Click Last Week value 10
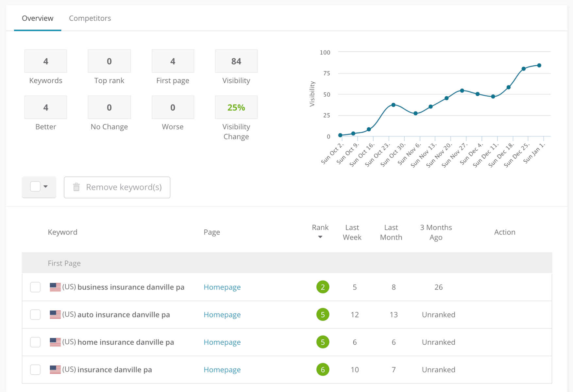This screenshot has width=573, height=392. pyautogui.click(x=355, y=369)
